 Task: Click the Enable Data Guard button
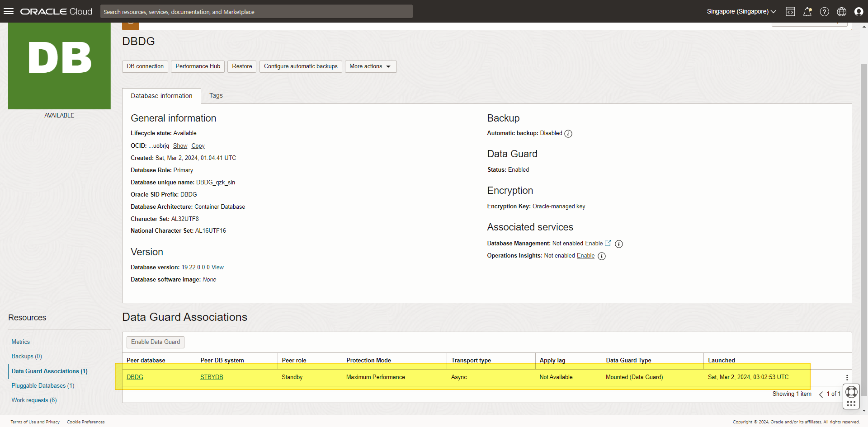(x=156, y=342)
